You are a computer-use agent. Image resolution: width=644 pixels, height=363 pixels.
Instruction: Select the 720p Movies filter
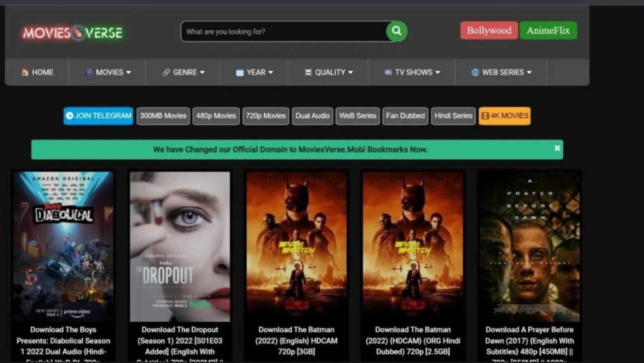(x=265, y=116)
